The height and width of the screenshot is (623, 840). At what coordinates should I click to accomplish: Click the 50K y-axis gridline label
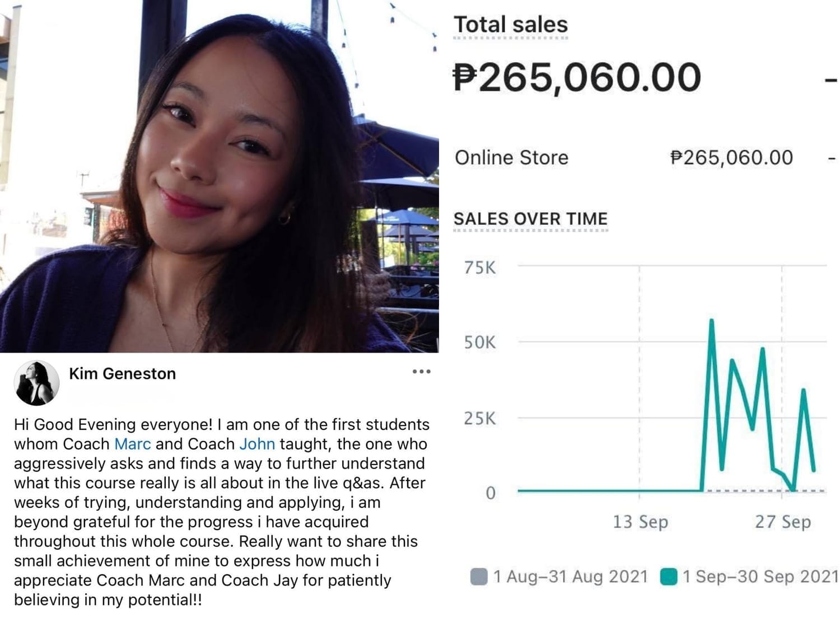click(479, 342)
